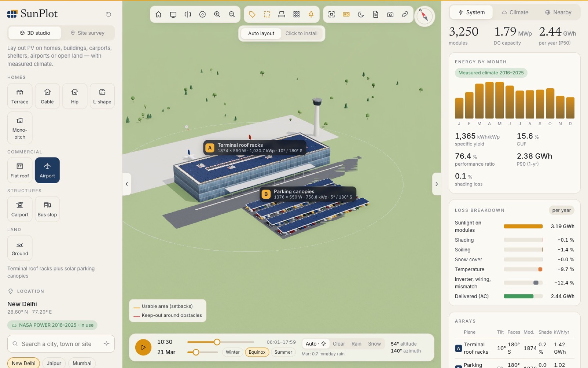Open the report document icon
The width and height of the screenshot is (588, 368).
(x=376, y=14)
